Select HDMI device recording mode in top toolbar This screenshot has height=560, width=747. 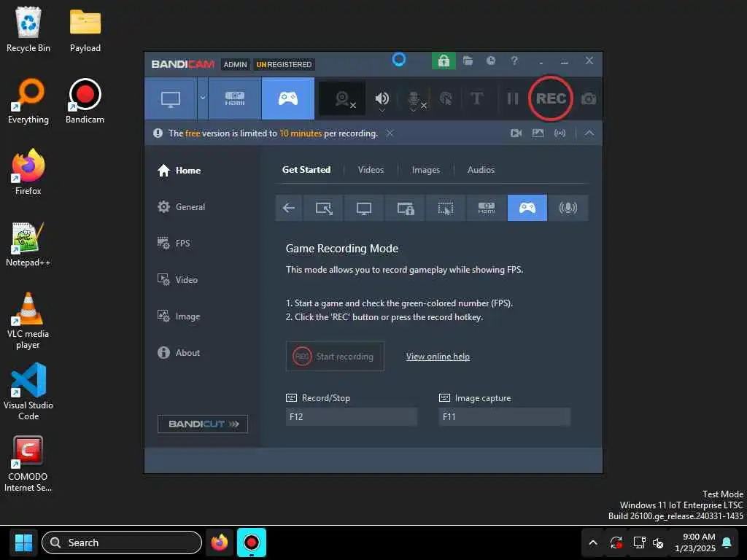coord(235,98)
